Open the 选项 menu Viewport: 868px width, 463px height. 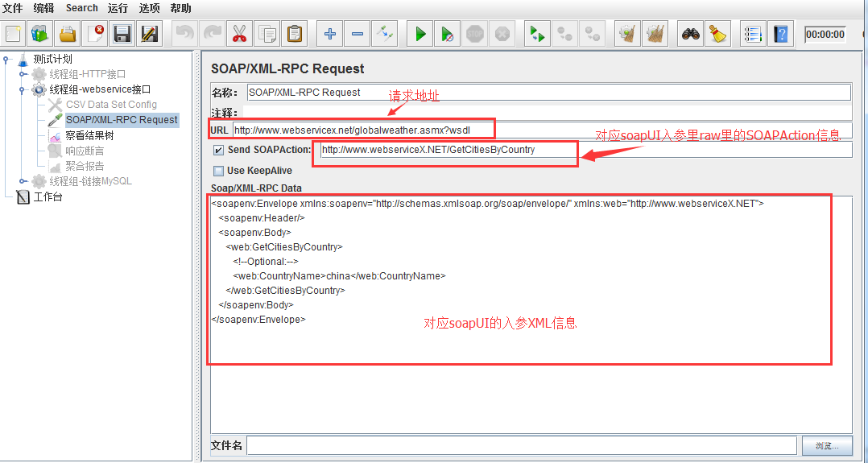coord(150,8)
